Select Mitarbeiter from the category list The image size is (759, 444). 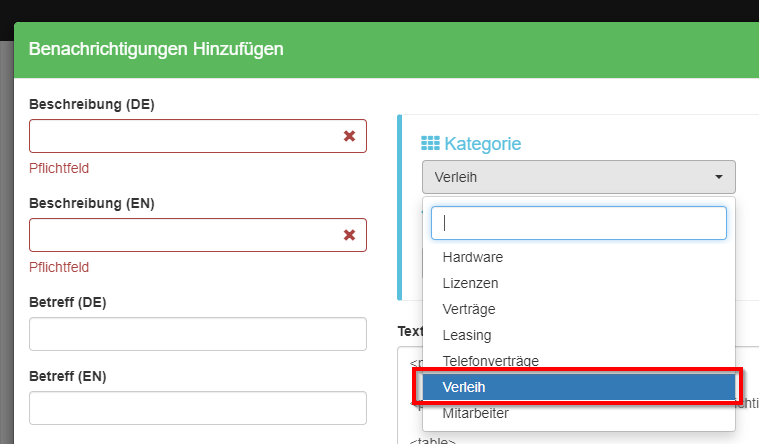(578, 413)
